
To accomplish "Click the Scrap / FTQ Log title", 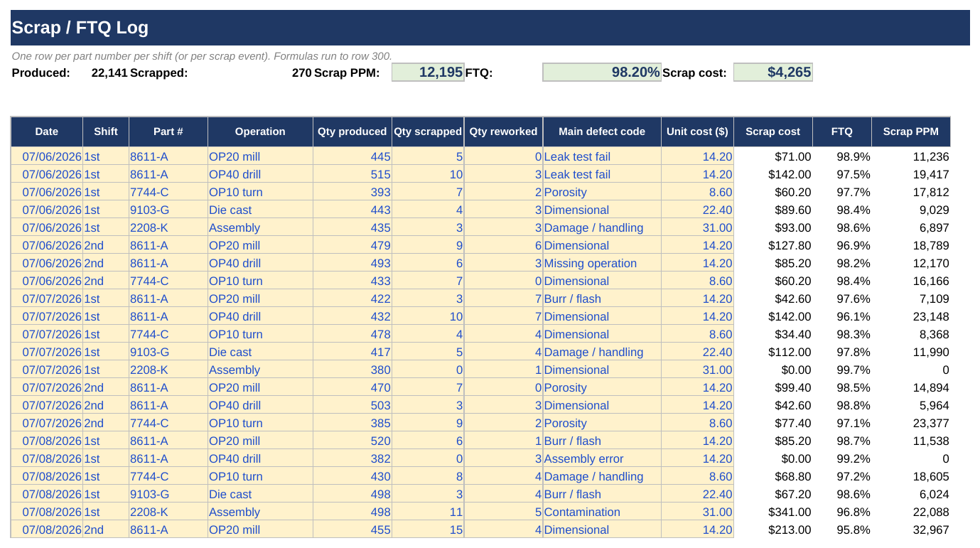I will click(x=80, y=28).
